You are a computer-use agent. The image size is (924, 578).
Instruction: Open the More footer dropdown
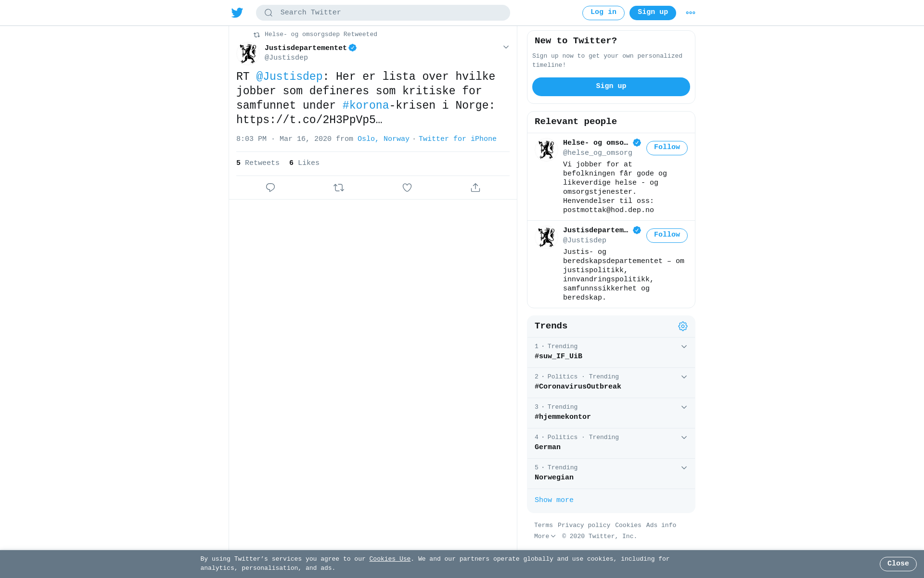pos(545,537)
